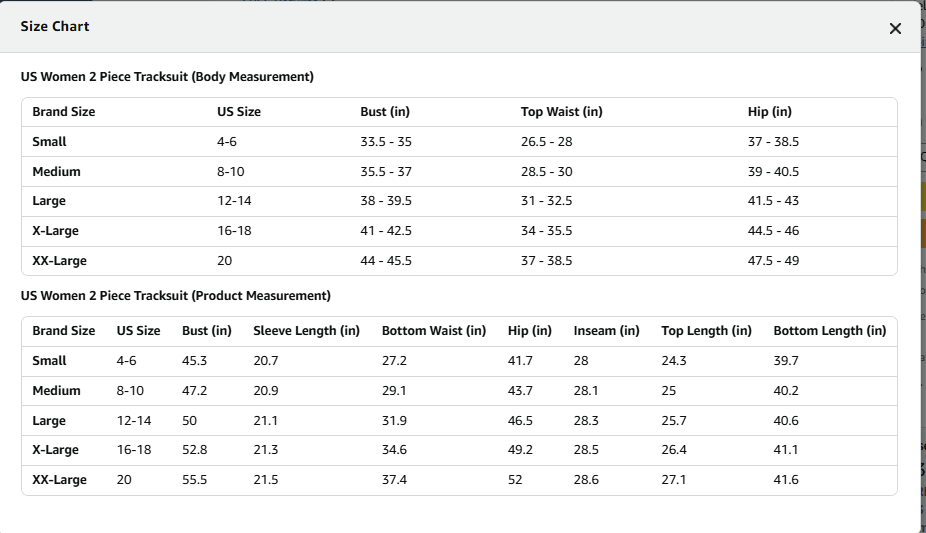926x533 pixels.
Task: Click the Body Measurement table title
Action: pyautogui.click(x=167, y=77)
